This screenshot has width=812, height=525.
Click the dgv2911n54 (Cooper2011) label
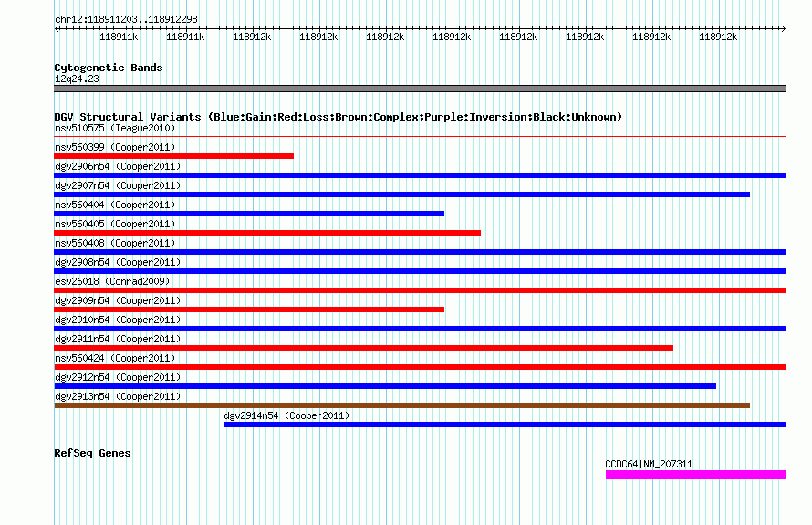click(118, 339)
